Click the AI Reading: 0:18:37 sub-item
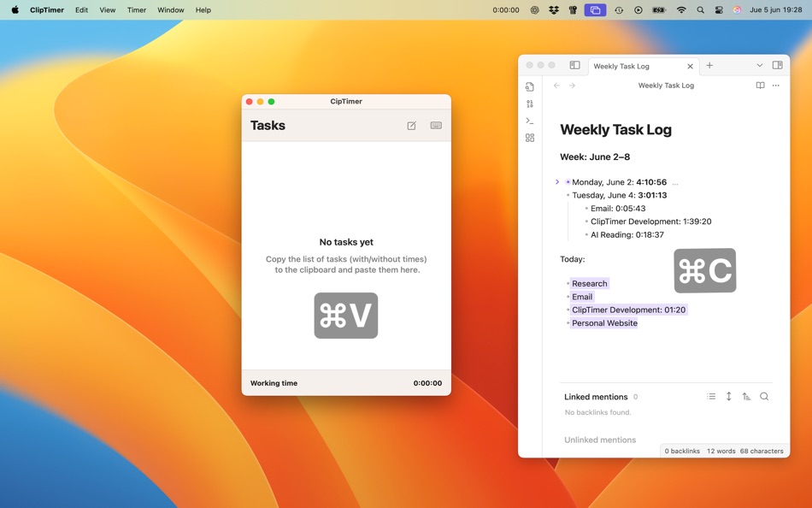812x508 pixels. pyautogui.click(x=627, y=235)
